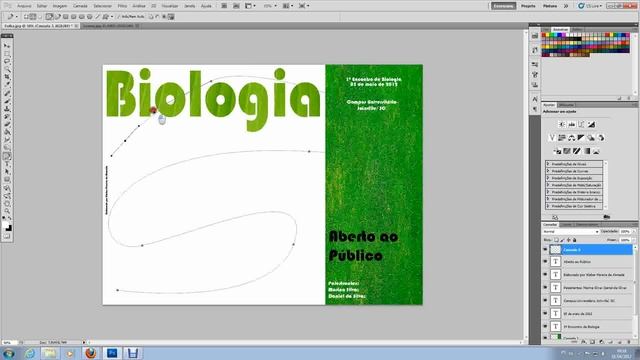Open the Character panel dock icon

[535, 99]
